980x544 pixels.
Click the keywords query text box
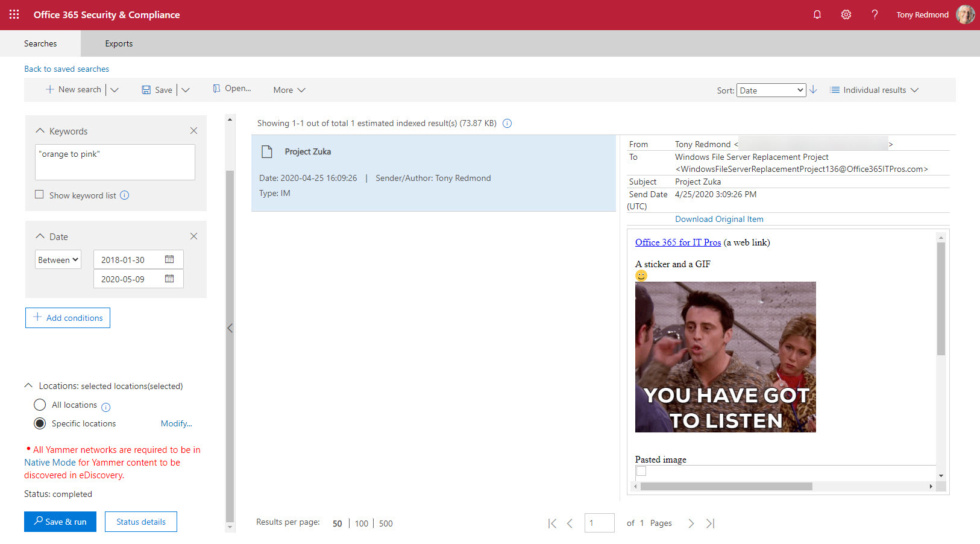coord(115,162)
